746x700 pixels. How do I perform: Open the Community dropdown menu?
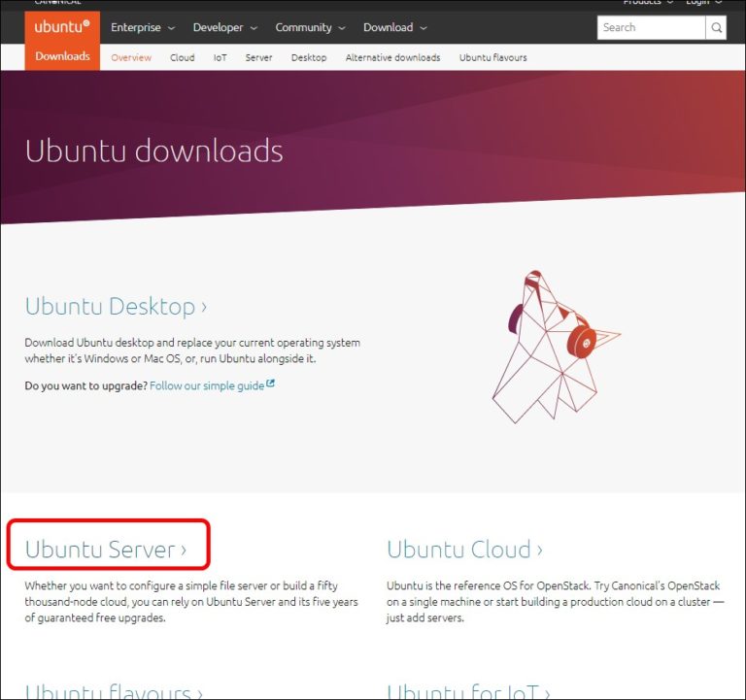(310, 28)
